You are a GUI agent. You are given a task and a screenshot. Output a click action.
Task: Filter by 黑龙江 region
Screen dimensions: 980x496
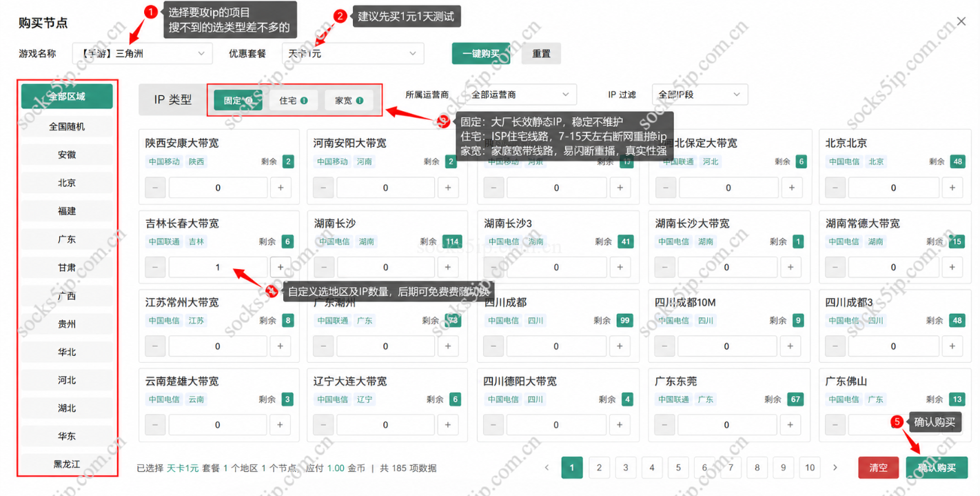pos(67,464)
